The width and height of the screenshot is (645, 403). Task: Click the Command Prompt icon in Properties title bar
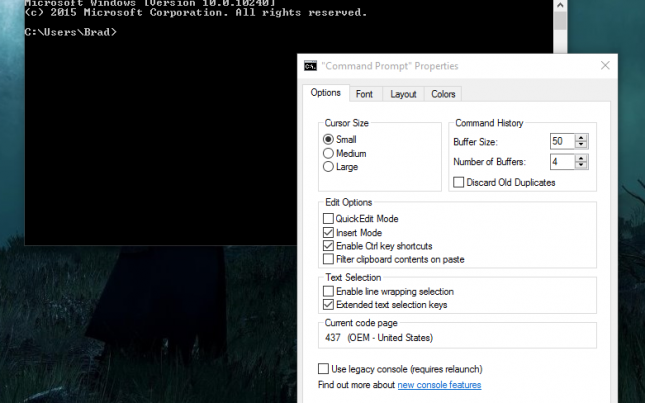[311, 66]
